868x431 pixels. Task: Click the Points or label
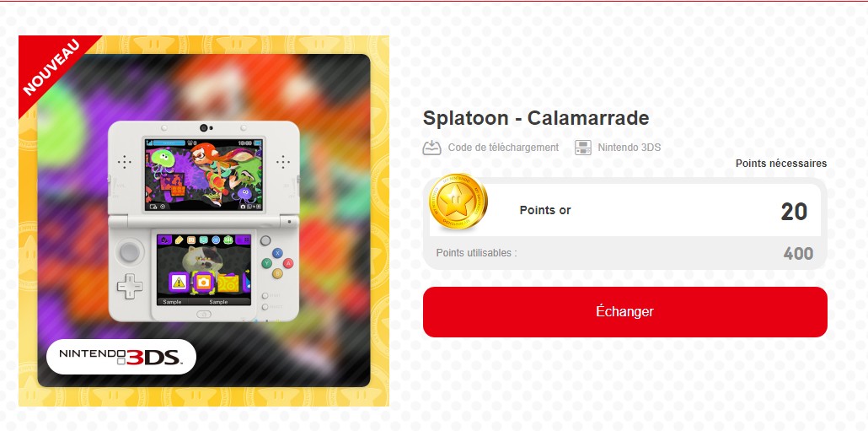click(x=545, y=211)
